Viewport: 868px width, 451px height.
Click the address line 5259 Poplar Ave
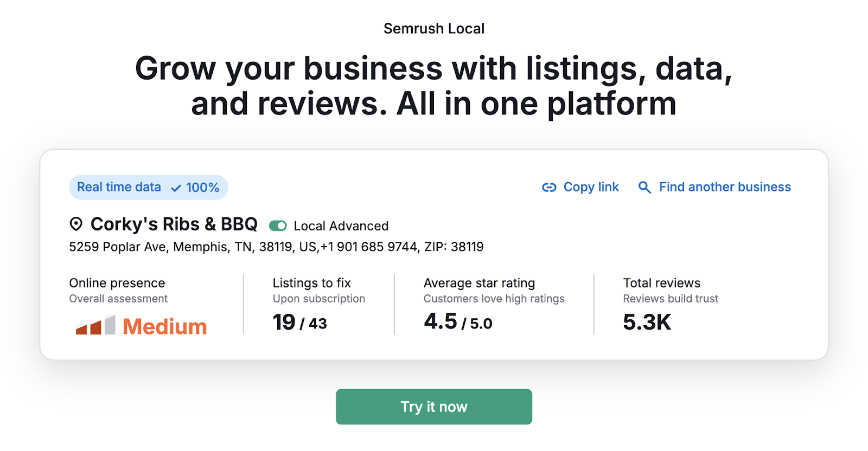(x=276, y=247)
